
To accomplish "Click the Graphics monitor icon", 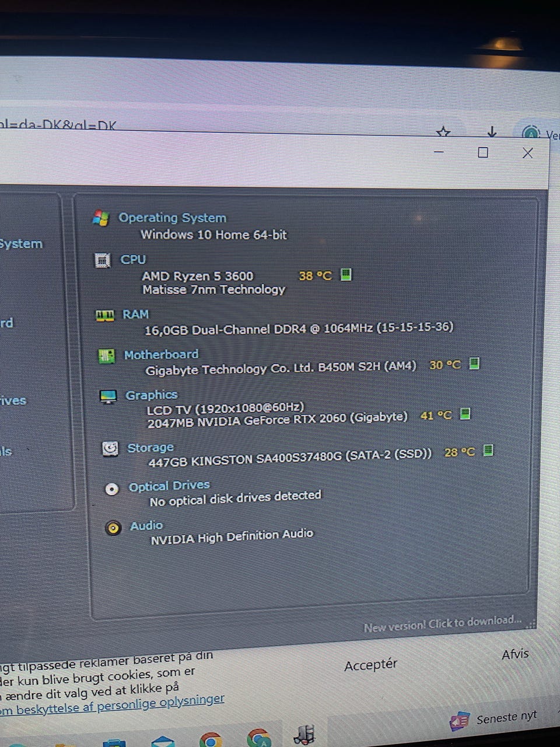I will click(x=108, y=396).
